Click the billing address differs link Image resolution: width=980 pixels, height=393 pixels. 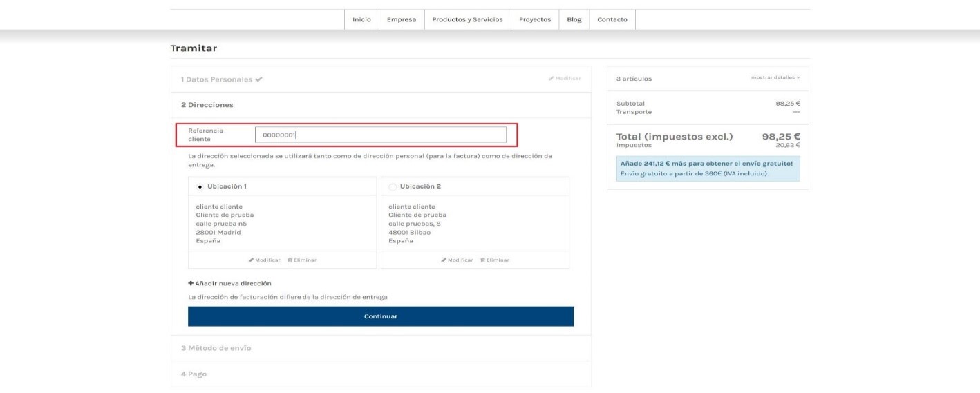point(288,297)
